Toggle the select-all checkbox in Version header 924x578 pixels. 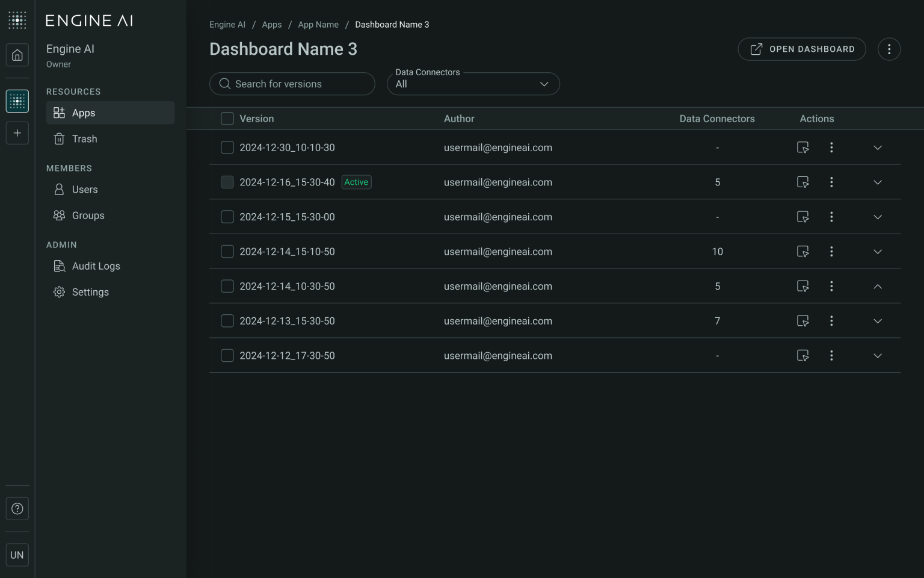pos(227,119)
